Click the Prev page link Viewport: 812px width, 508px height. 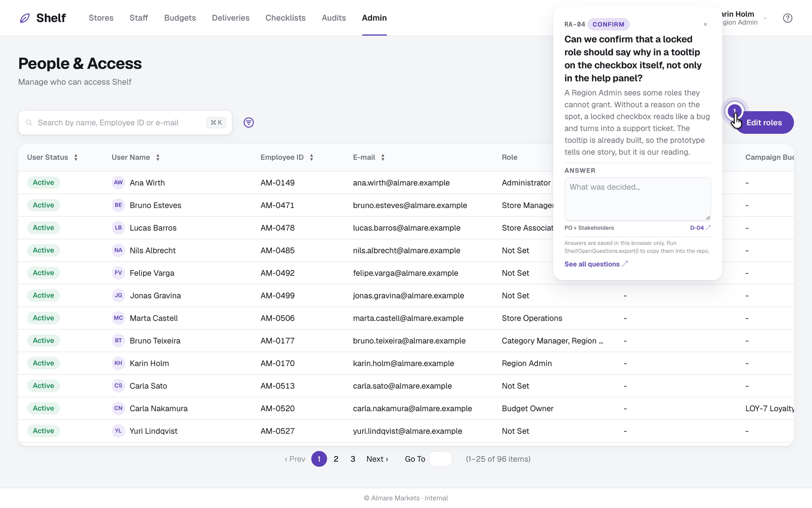click(295, 459)
